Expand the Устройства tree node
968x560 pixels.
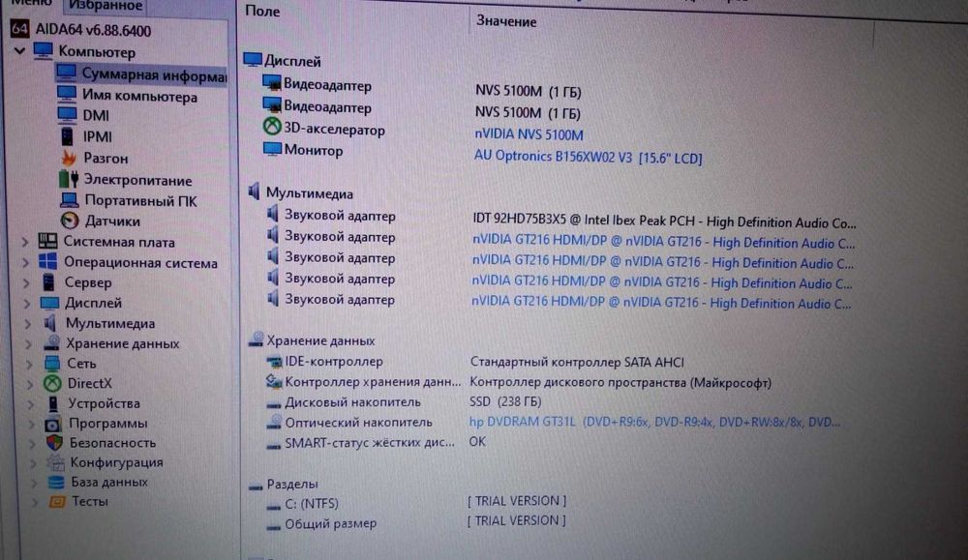(31, 404)
